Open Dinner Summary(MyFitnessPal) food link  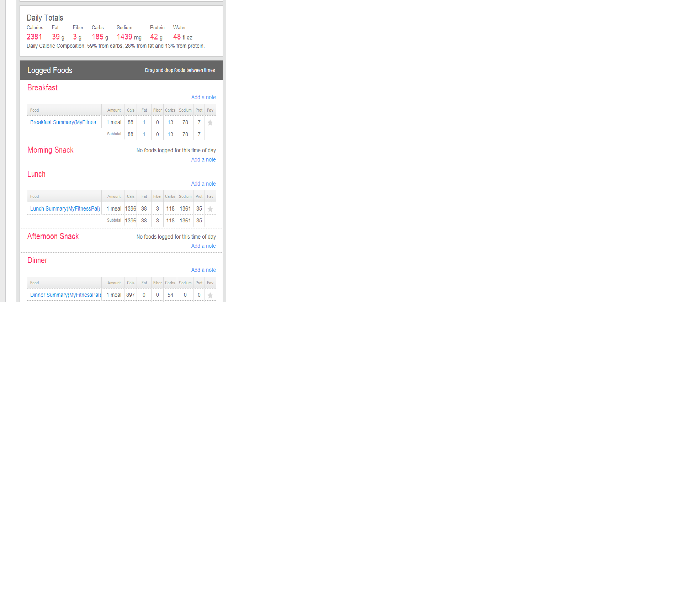[x=65, y=295]
